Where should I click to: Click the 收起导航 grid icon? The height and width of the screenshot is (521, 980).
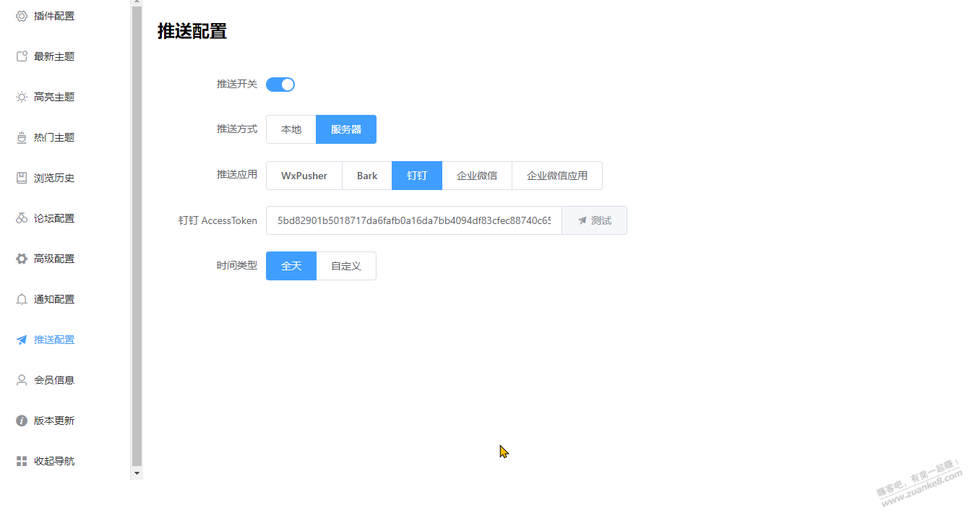(x=22, y=461)
